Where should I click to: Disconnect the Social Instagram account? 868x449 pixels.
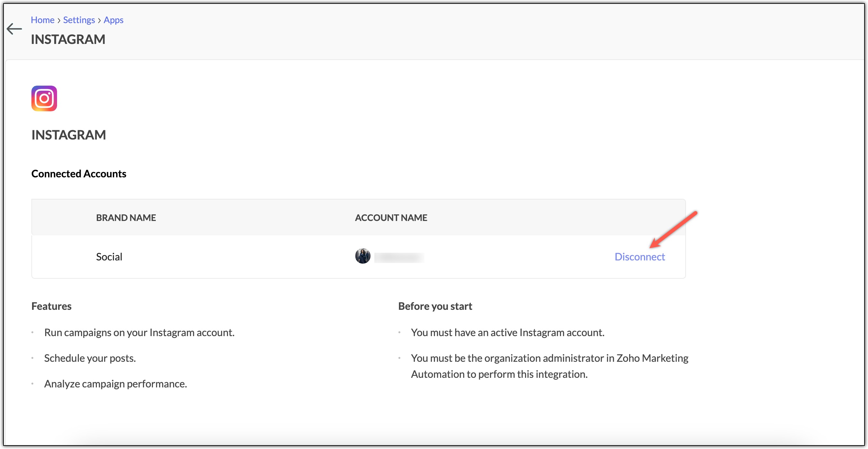639,257
